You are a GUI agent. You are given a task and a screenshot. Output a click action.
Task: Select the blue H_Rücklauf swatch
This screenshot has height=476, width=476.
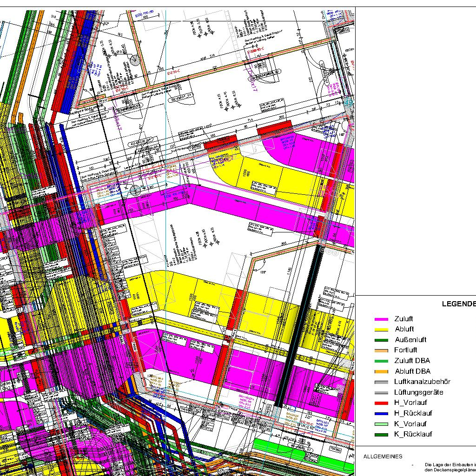pos(381,414)
